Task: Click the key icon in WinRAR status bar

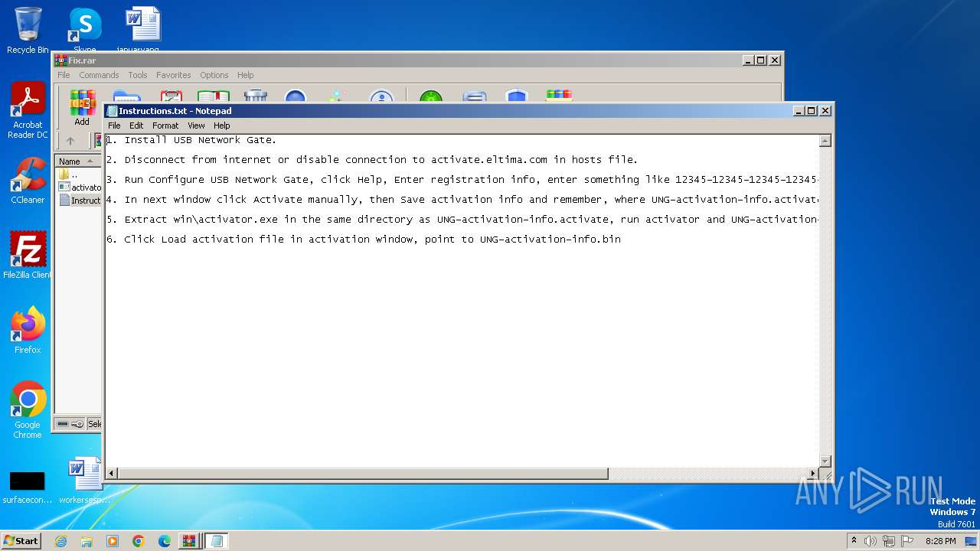Action: (77, 424)
